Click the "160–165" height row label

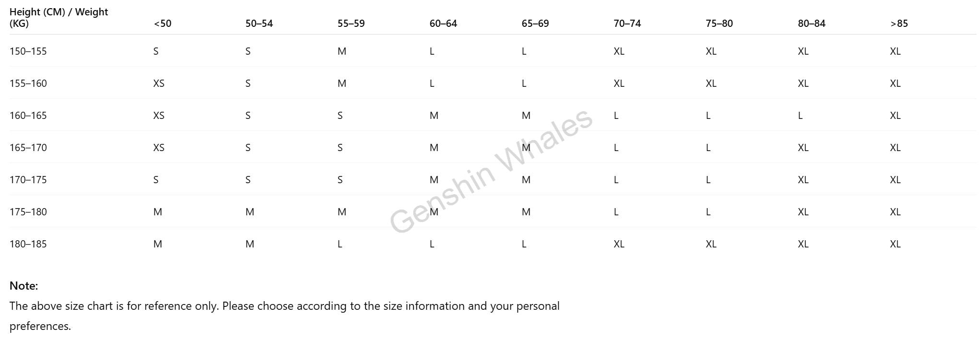point(28,116)
